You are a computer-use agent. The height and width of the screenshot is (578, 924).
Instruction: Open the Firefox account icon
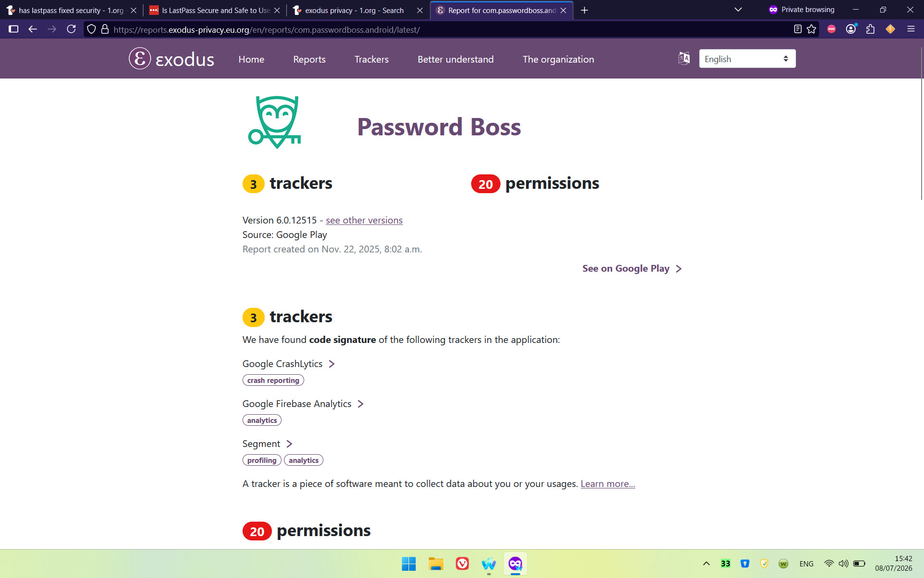[x=851, y=29]
